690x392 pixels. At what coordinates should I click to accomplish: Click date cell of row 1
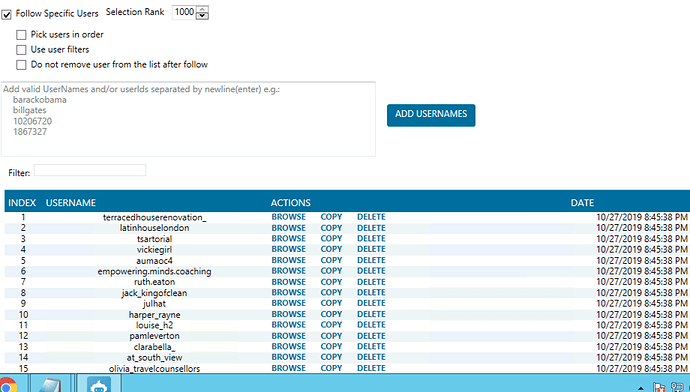642,217
